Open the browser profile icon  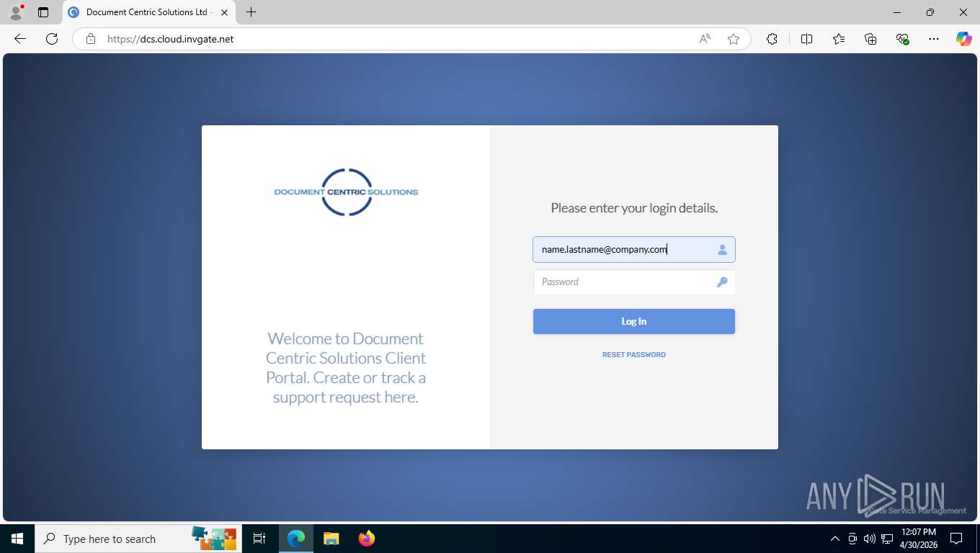(x=16, y=12)
